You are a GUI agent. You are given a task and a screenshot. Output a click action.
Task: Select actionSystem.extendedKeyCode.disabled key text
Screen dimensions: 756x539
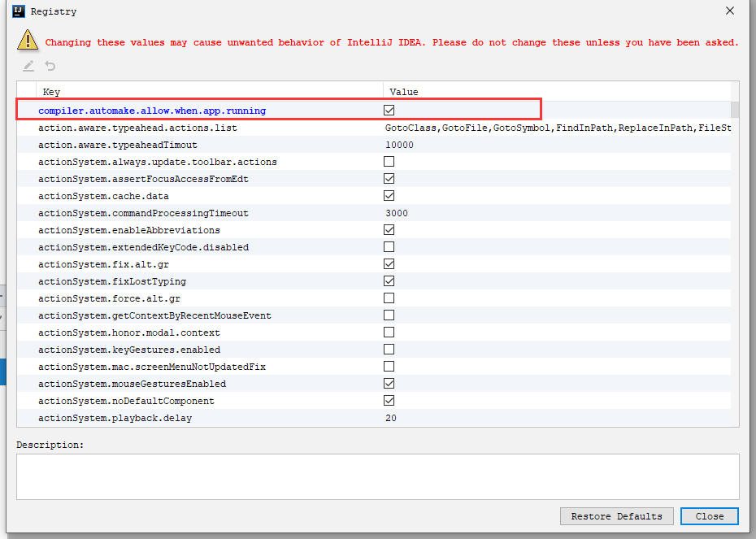tap(143, 247)
